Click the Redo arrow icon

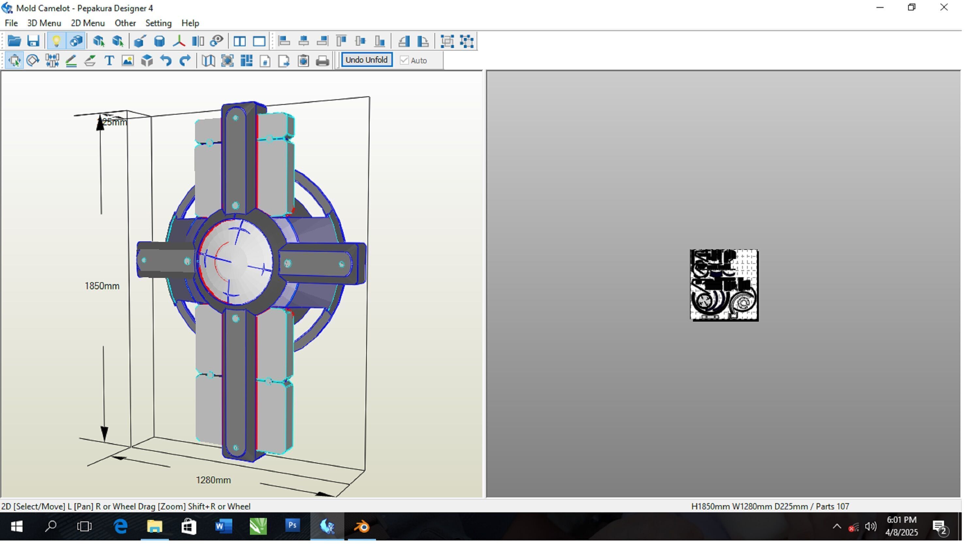click(185, 61)
